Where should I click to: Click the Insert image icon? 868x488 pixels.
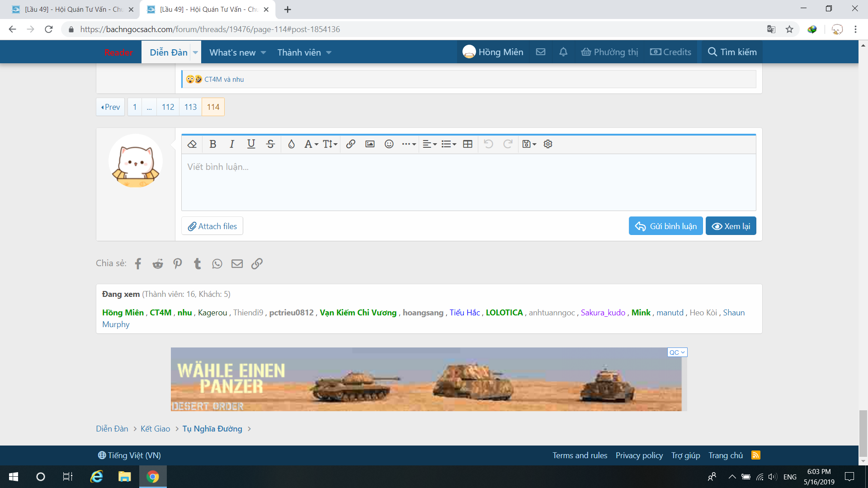tap(370, 144)
